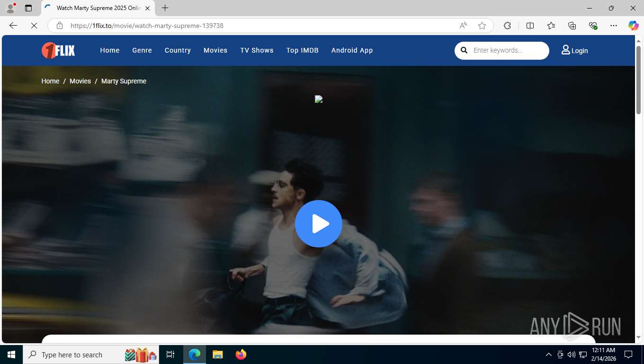The height and width of the screenshot is (364, 644).
Task: Open Read aloud in address bar
Action: point(463,26)
